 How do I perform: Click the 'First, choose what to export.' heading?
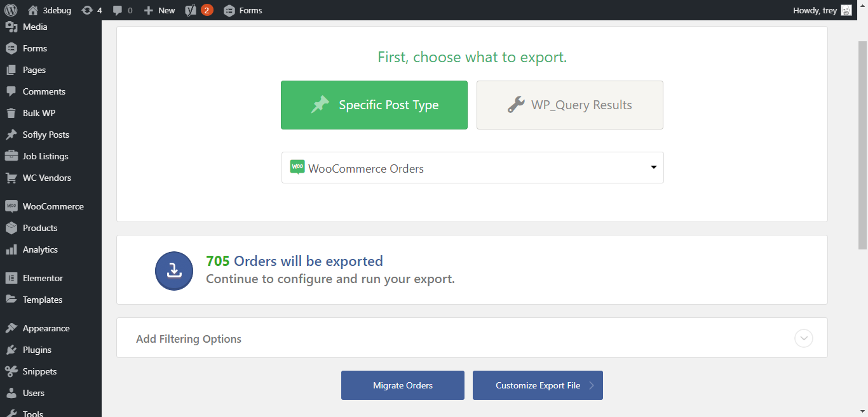472,57
